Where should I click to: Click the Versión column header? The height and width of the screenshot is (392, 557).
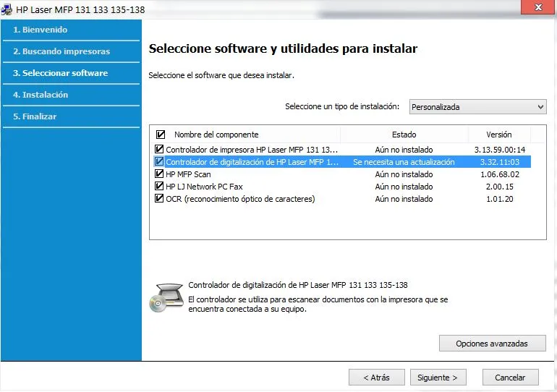coord(499,135)
